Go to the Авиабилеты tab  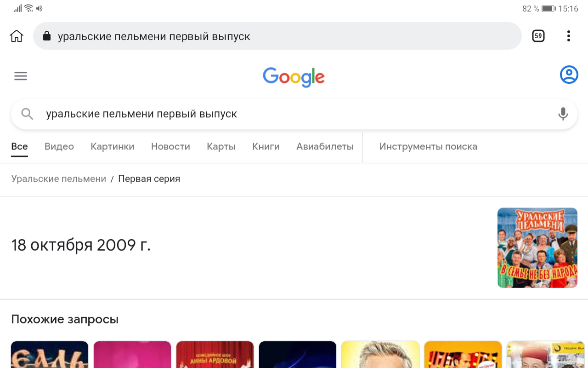pyautogui.click(x=325, y=146)
